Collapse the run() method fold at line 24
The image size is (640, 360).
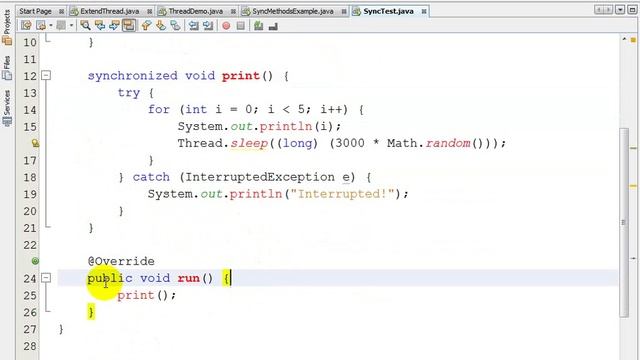[46, 278]
